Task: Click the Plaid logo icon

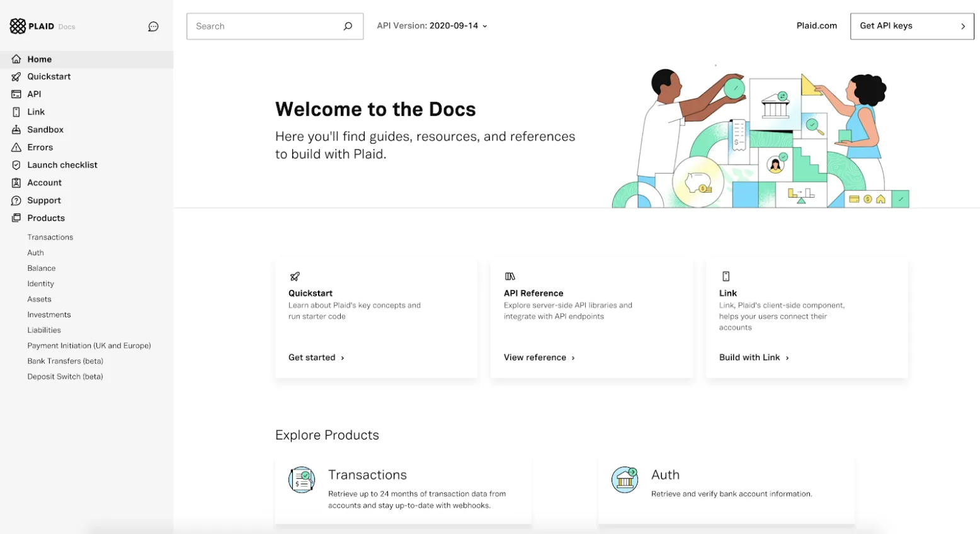Action: [18, 26]
